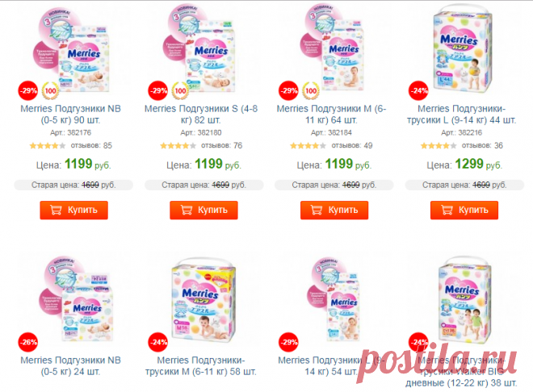Buy Merries Подгузники S 82 шт.

click(204, 210)
